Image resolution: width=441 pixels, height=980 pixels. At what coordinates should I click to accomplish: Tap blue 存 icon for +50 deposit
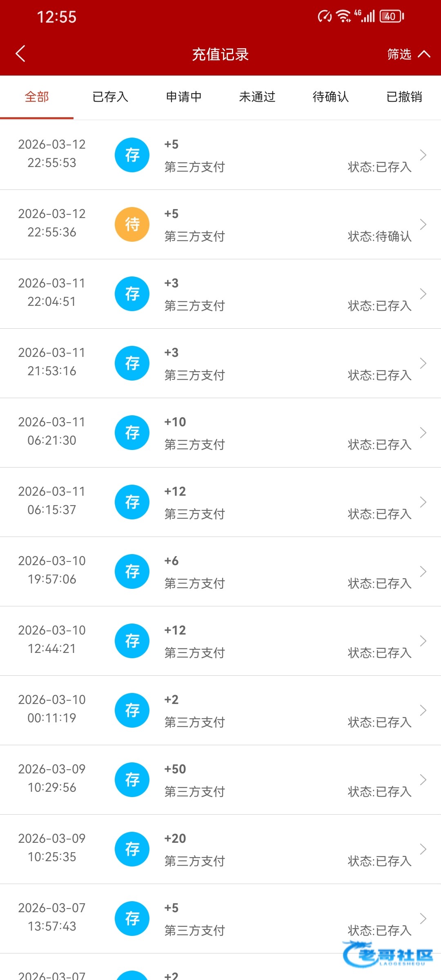tap(132, 780)
